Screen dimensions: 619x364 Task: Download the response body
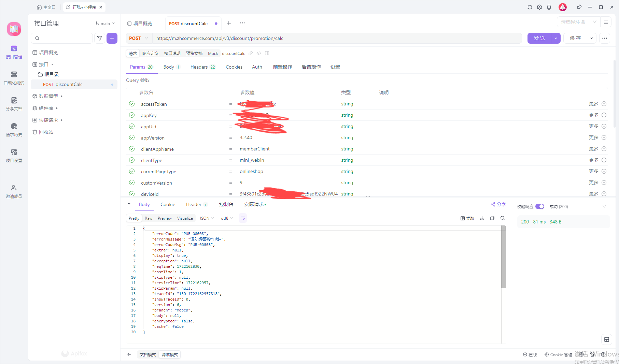tap(482, 218)
